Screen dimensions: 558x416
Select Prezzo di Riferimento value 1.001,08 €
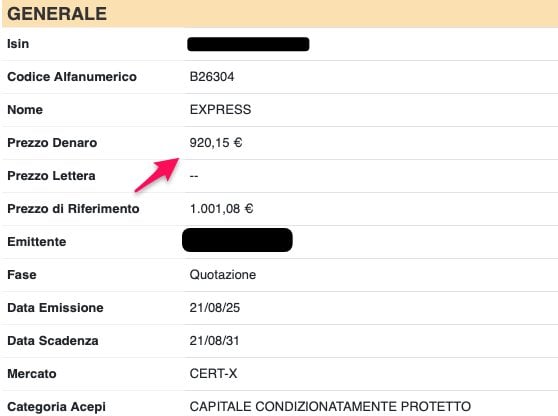coord(221,209)
